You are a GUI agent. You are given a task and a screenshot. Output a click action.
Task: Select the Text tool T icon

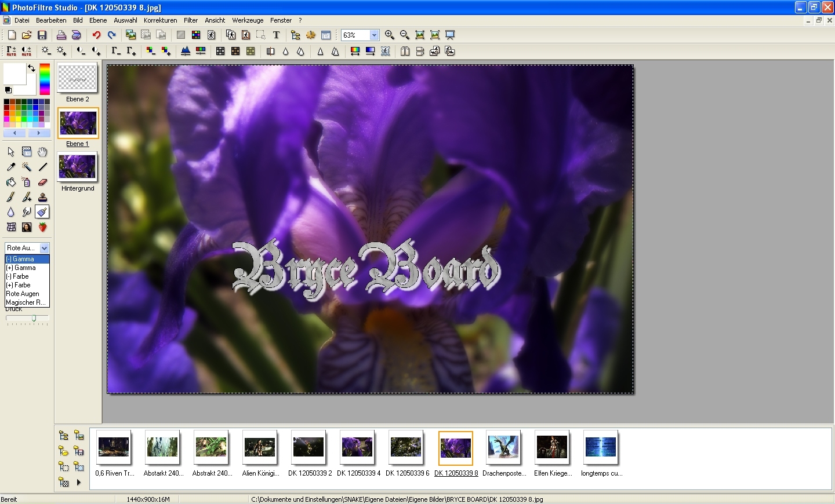coord(276,35)
